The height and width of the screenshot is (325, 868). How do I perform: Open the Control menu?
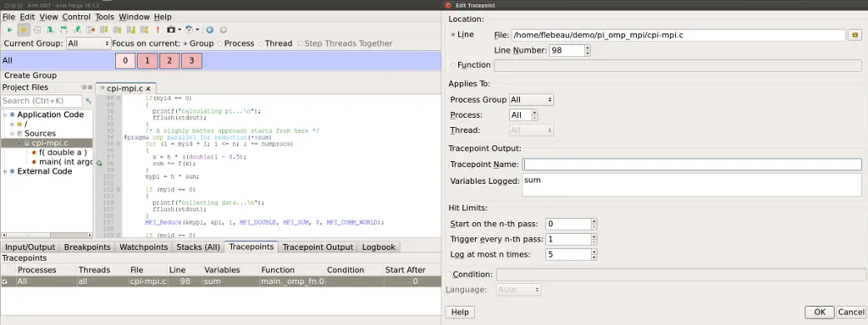[77, 18]
